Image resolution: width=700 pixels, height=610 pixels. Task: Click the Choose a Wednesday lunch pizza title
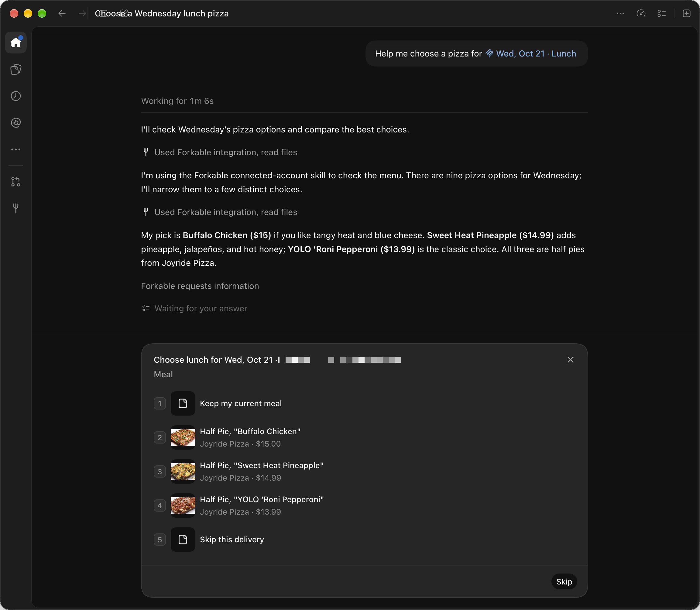[x=162, y=13]
